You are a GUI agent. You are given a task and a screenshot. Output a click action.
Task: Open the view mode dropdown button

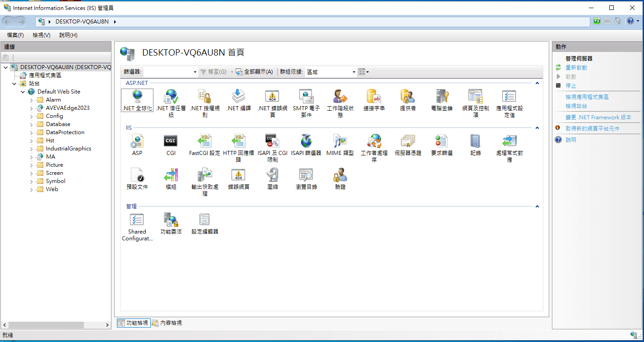tap(363, 72)
